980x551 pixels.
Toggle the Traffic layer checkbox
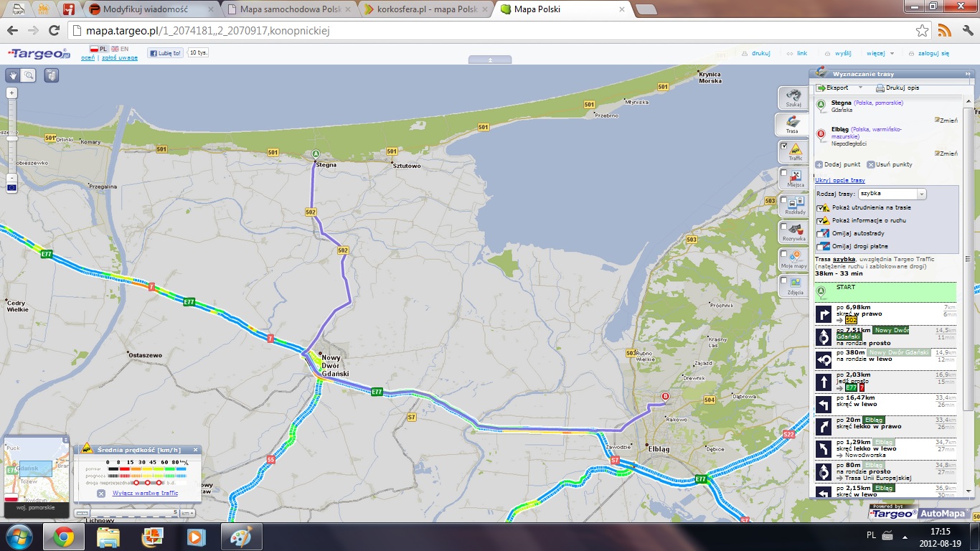pyautogui.click(x=783, y=146)
